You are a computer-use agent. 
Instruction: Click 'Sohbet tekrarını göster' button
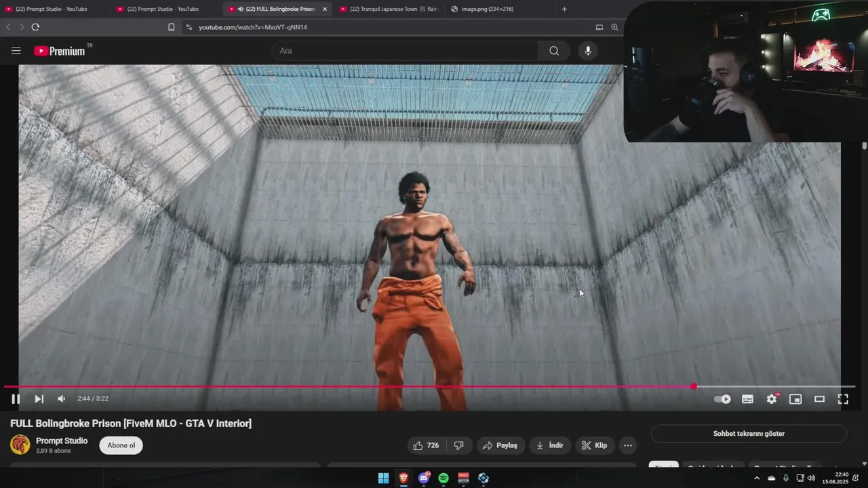(749, 434)
